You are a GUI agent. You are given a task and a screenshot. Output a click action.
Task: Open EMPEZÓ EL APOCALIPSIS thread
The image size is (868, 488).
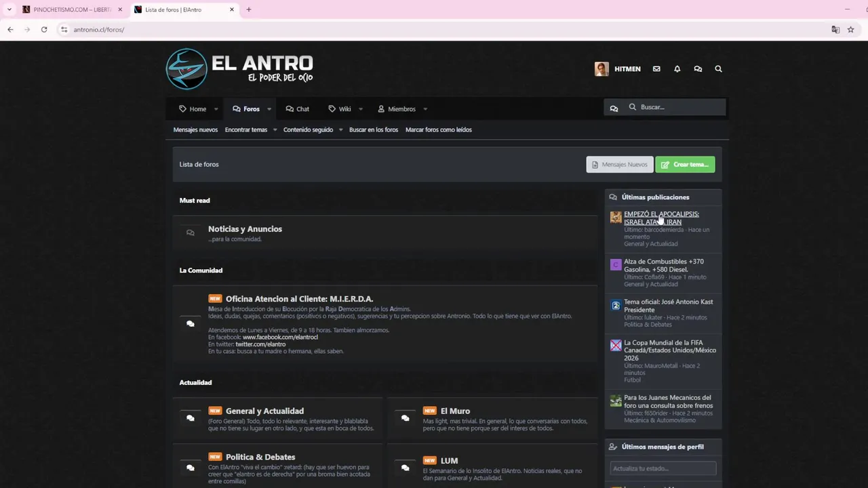point(661,218)
